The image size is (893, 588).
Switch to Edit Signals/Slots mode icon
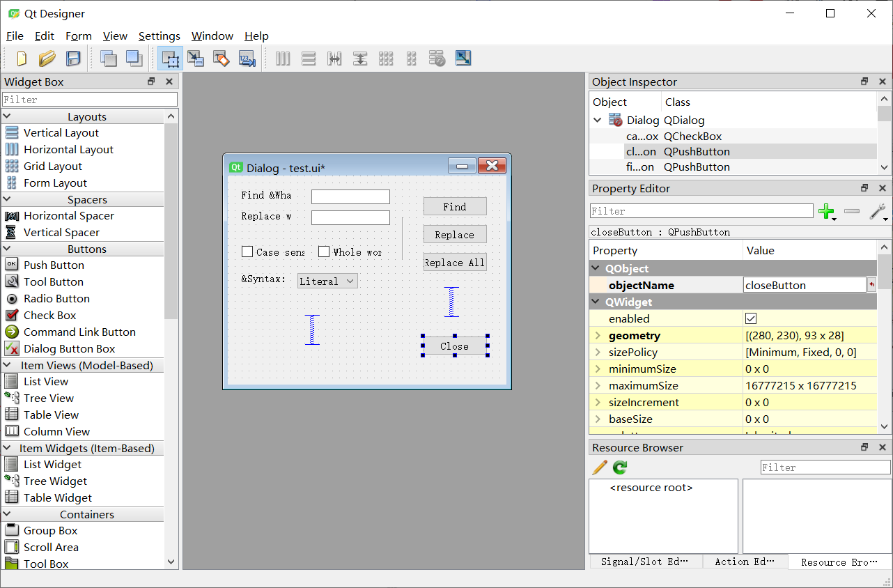pos(196,59)
